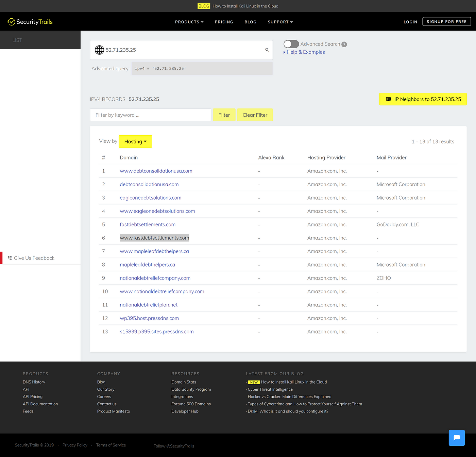Screen dimensions: 476x457
Task: Open debtconsolidationusa.com row 2 link
Action: coord(149,184)
